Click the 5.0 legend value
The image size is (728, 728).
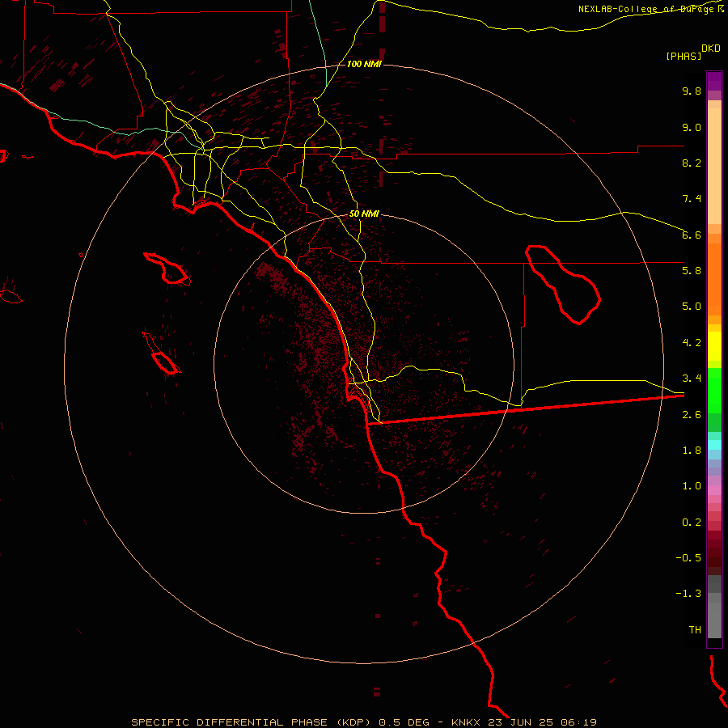tap(692, 307)
